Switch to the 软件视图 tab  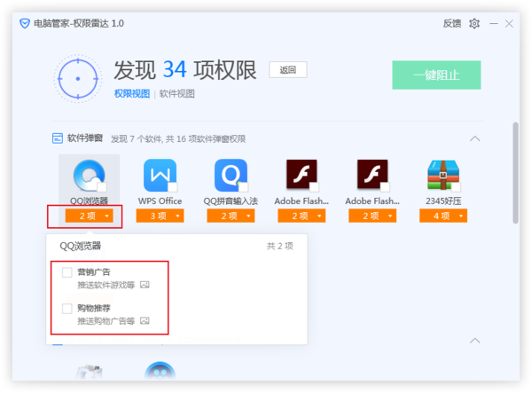(x=176, y=93)
